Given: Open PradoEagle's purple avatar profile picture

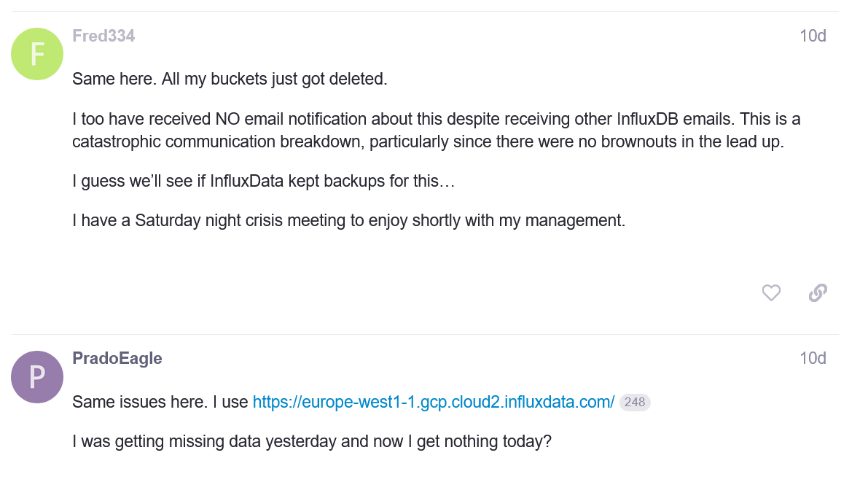Looking at the screenshot, I should tap(37, 376).
